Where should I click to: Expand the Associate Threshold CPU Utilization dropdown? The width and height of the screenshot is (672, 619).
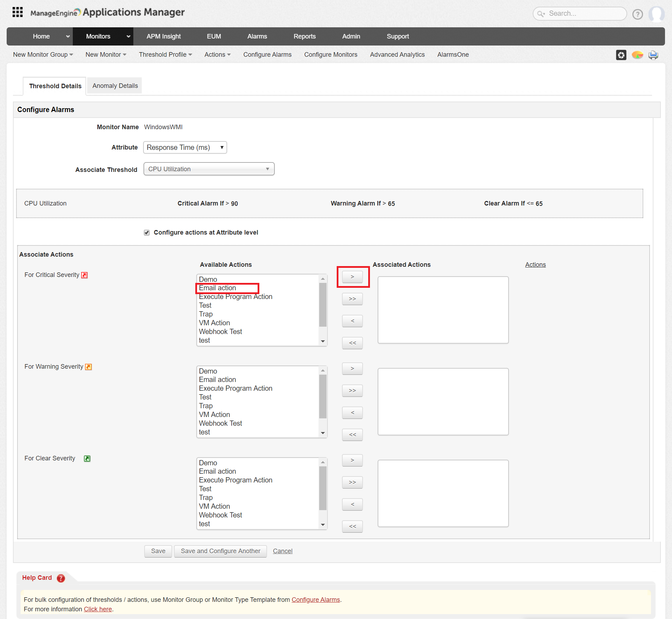[209, 169]
